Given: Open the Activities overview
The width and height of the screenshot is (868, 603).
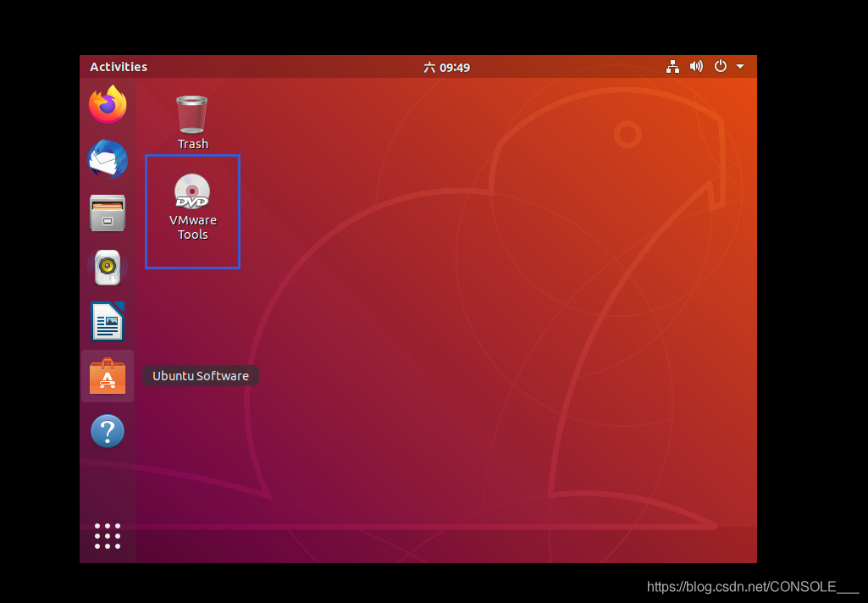Looking at the screenshot, I should (119, 67).
